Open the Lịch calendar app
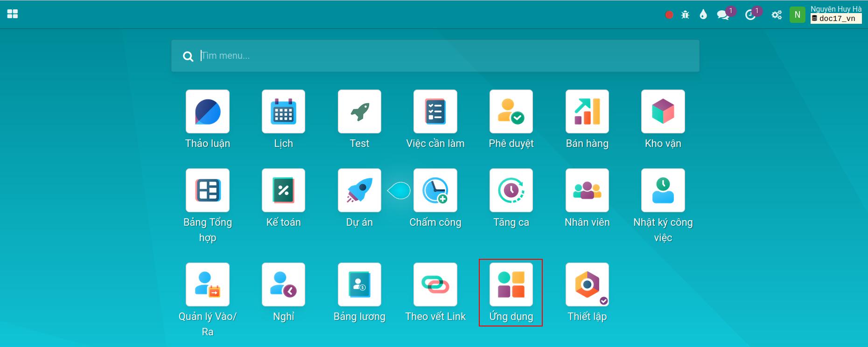The width and height of the screenshot is (868, 347). [283, 111]
